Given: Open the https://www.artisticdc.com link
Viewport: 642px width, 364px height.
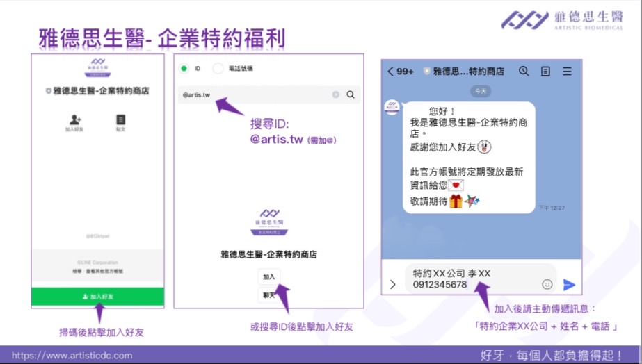Looking at the screenshot, I should [72, 356].
